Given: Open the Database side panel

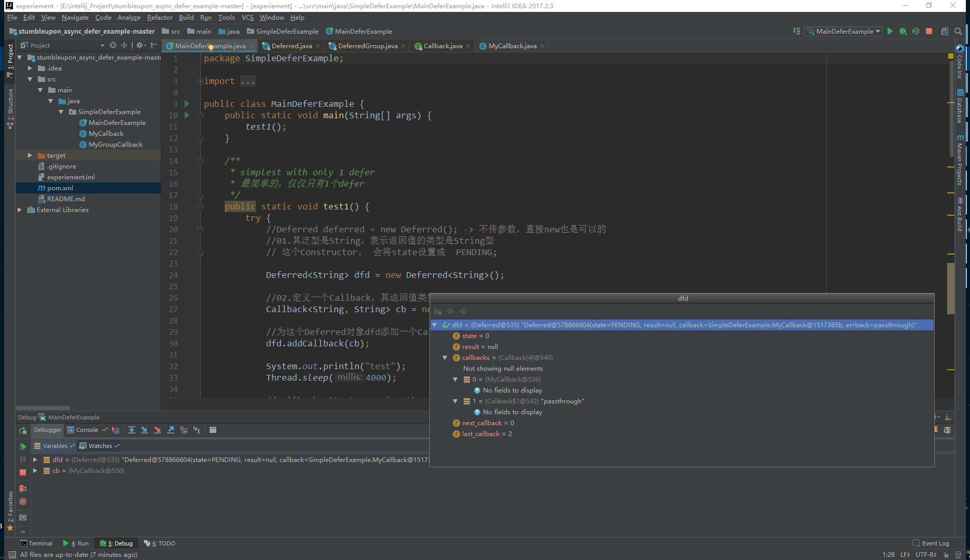Looking at the screenshot, I should click(x=960, y=106).
